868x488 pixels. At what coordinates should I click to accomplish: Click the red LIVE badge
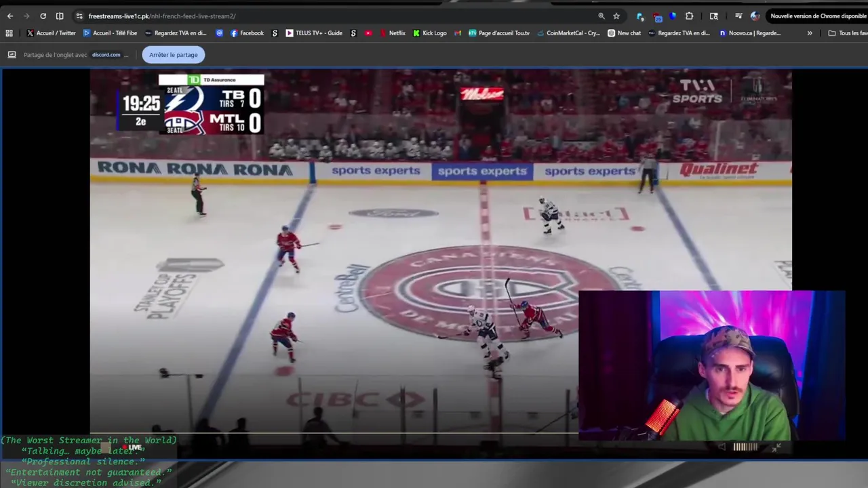[x=134, y=447]
